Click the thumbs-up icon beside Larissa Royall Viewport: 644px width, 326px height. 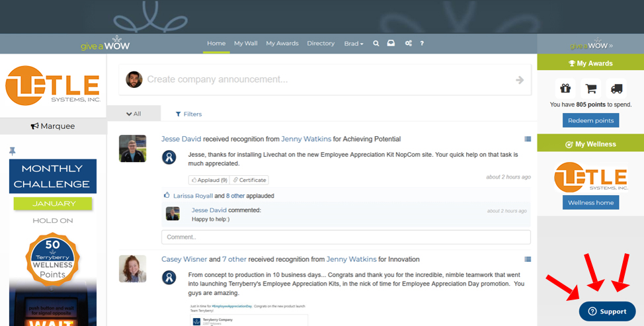[x=167, y=196]
